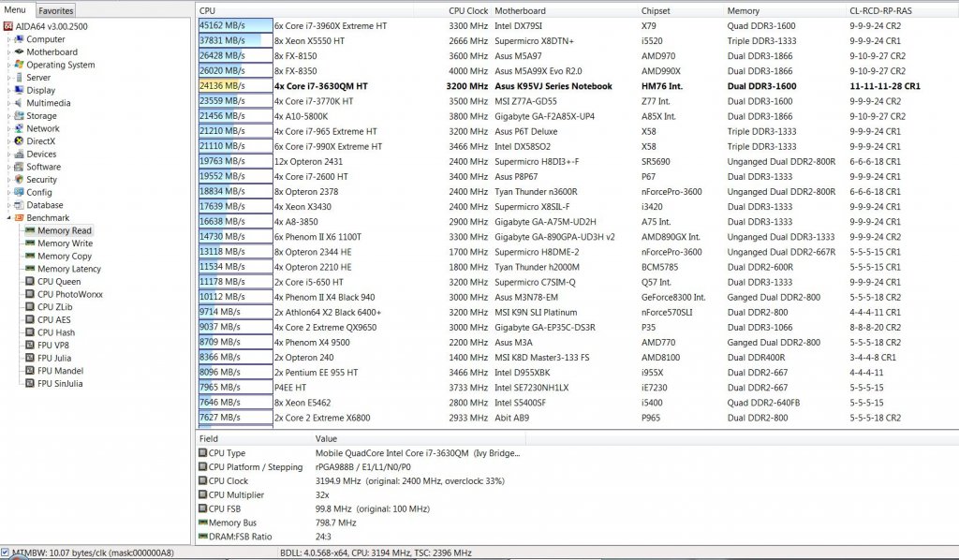Click the Software tree icon
This screenshot has width=959, height=560.
[19, 167]
